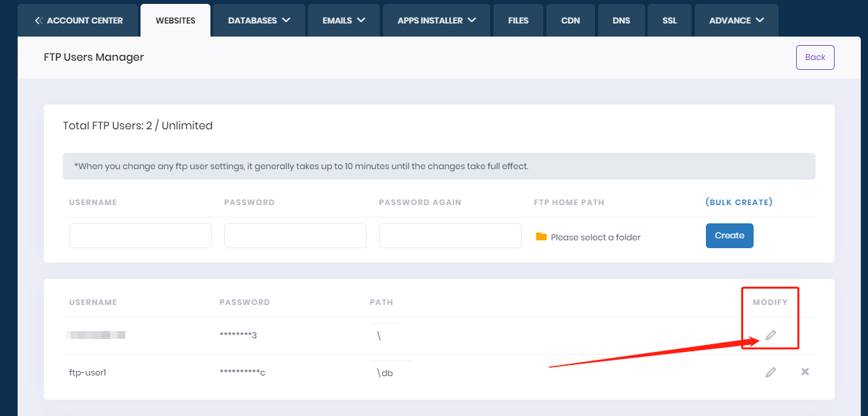Select the Websites tab
Screen dimensions: 868x416
175,20
